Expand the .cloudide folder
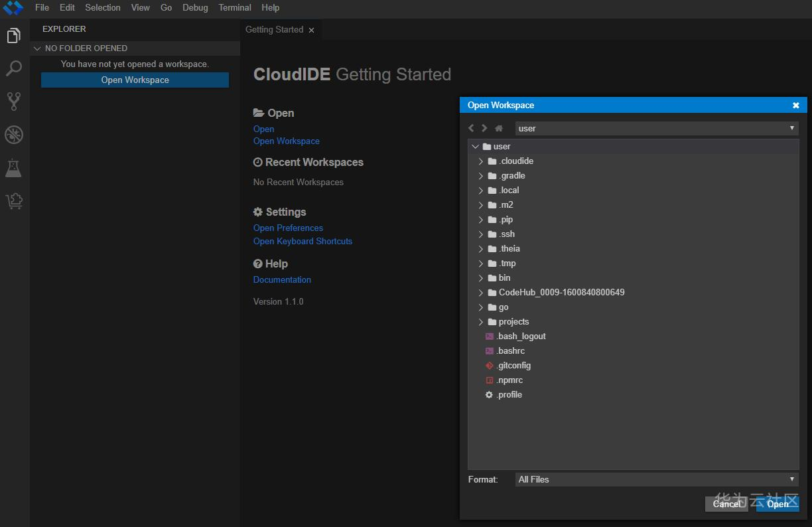 click(x=481, y=161)
